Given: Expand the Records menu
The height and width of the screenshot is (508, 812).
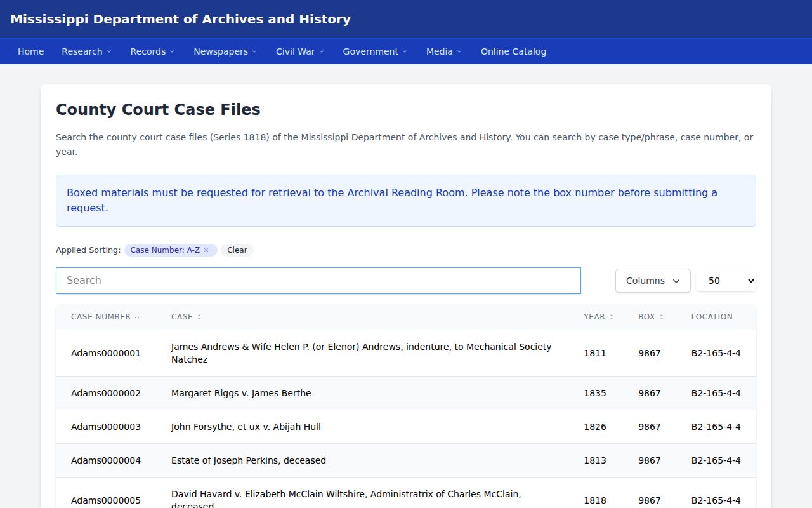Looking at the screenshot, I should 152,51.
